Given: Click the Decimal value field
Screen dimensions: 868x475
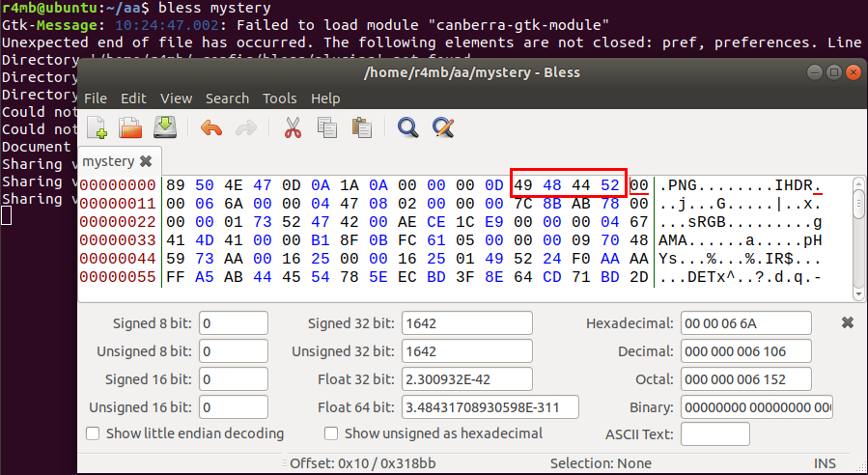Looking at the screenshot, I should [746, 351].
